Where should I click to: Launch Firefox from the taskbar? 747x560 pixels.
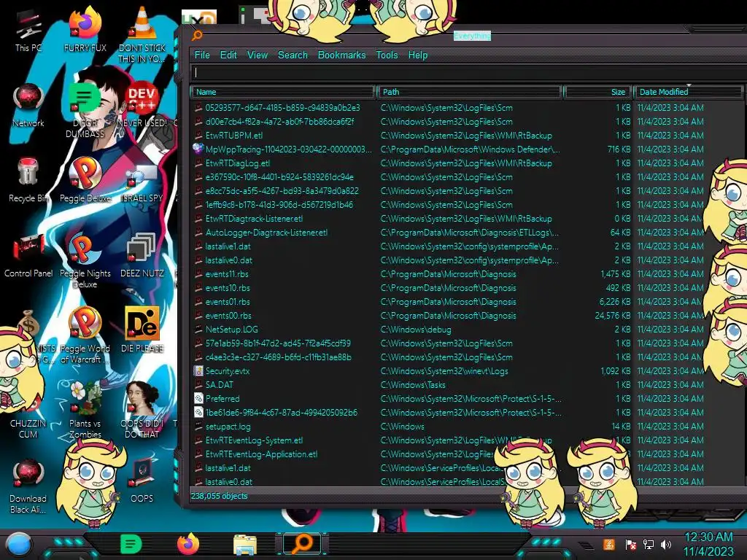point(188,544)
